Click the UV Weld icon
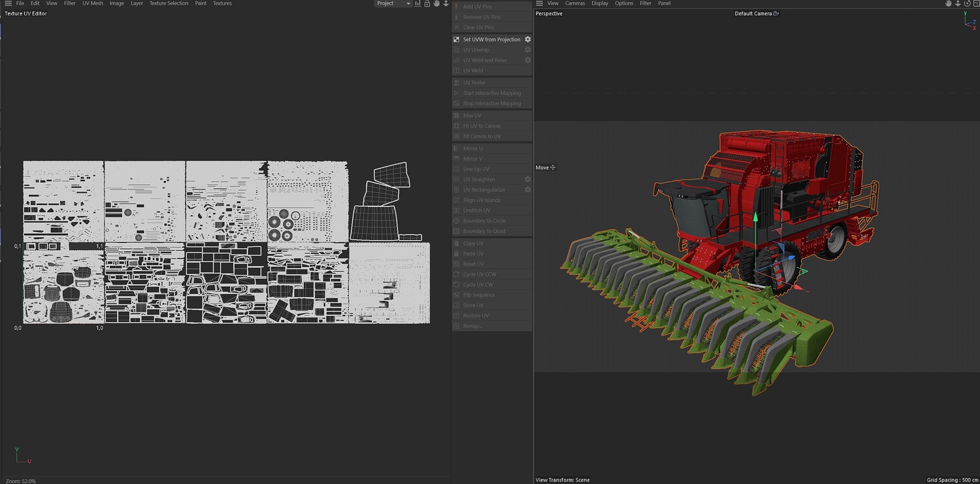980x484 pixels. [457, 71]
